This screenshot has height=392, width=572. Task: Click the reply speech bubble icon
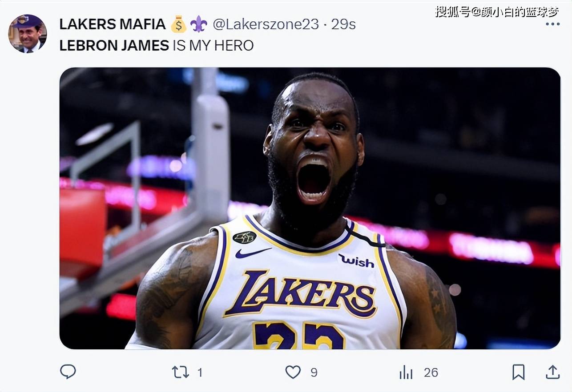coord(68,372)
